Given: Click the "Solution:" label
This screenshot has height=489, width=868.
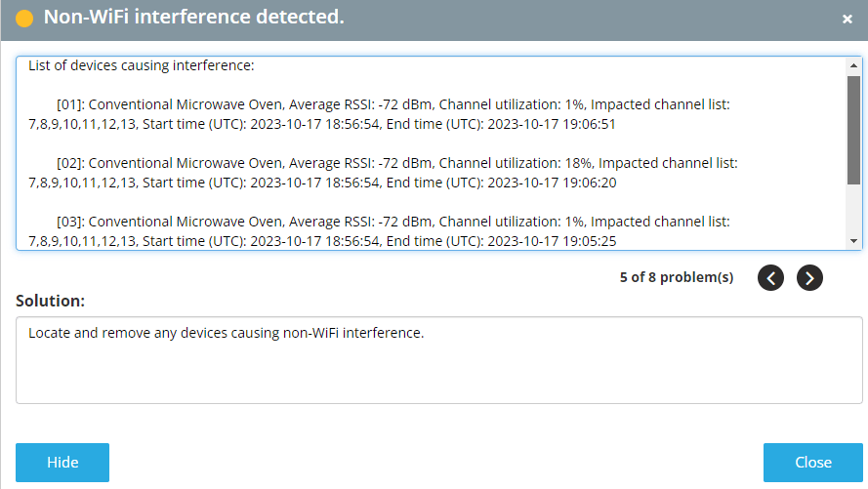Looking at the screenshot, I should point(50,301).
